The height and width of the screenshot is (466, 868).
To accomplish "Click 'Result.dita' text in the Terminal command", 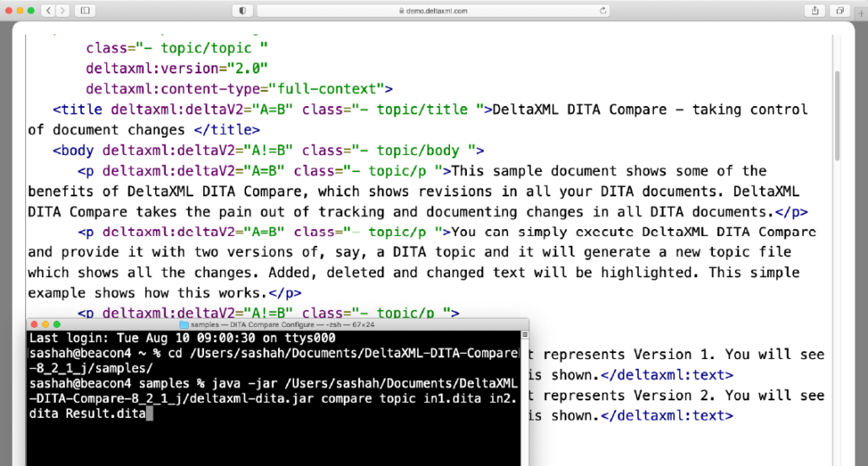I will click(105, 414).
